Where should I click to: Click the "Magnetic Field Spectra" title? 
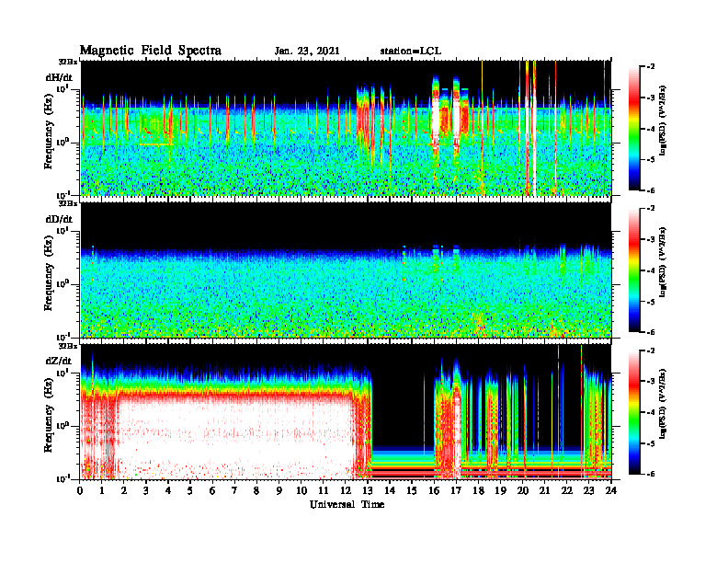click(x=151, y=51)
